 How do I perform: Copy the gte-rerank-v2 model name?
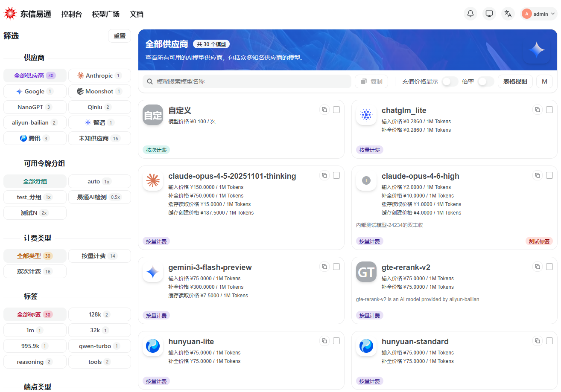(538, 267)
